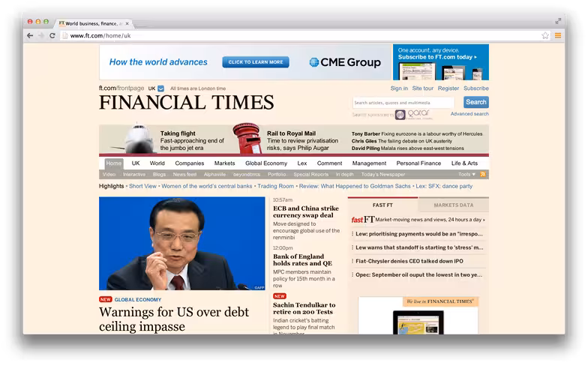Viewport: 588px width, 366px height.
Task: Click the Register link
Action: pyautogui.click(x=448, y=88)
